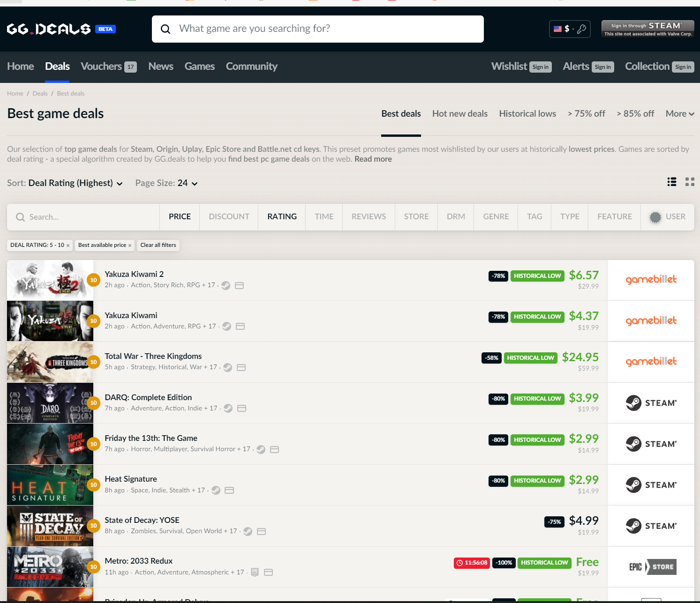The image size is (700, 603).
Task: Click card icon on Metro 2033 Redux row
Action: (268, 572)
